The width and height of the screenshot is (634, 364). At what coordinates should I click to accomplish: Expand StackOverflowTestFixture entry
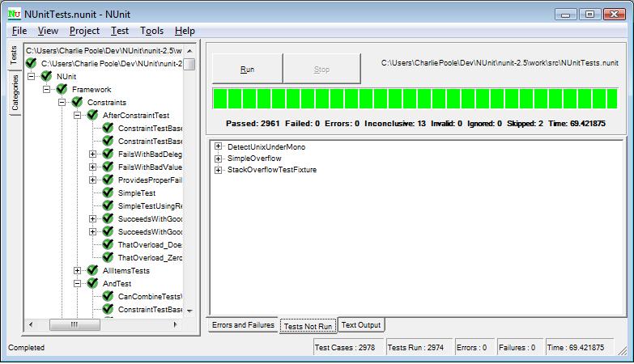pyautogui.click(x=219, y=170)
